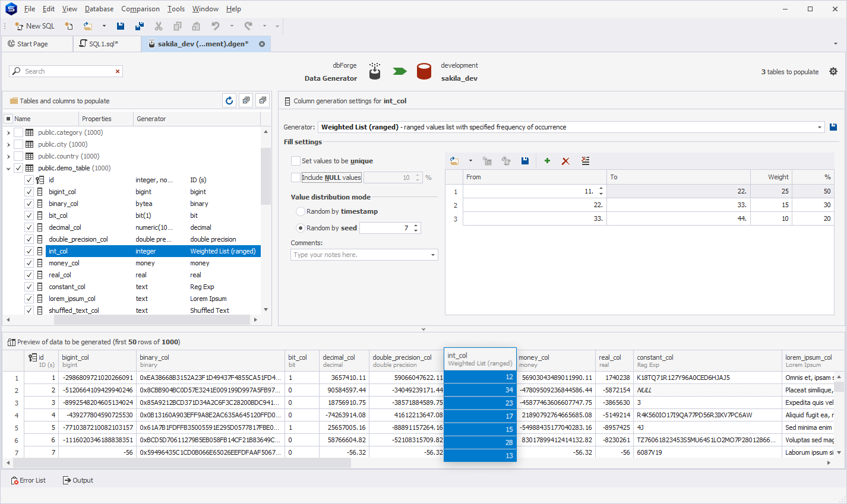Click the New document icon beside New SQL
Screen dimensions: 847x504
tap(69, 26)
